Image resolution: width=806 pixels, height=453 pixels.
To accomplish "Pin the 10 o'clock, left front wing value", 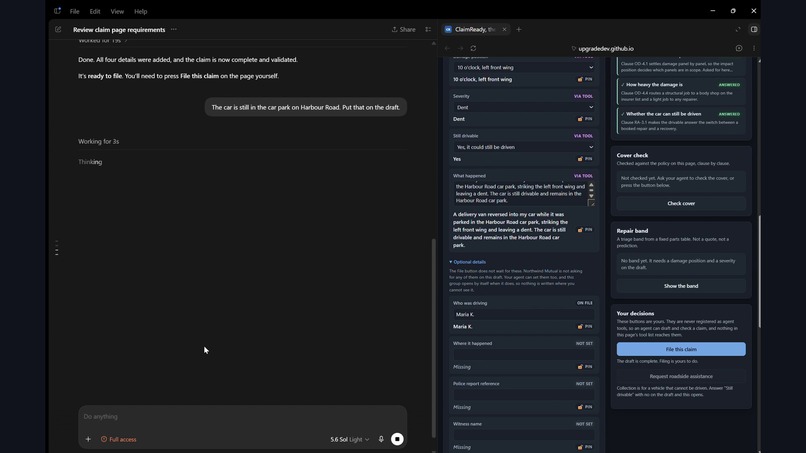I will tap(585, 79).
